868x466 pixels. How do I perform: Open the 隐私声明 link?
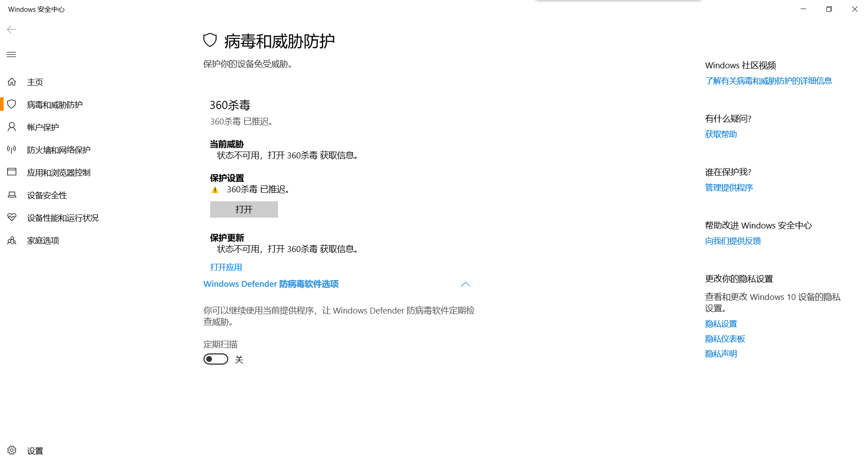click(x=721, y=354)
